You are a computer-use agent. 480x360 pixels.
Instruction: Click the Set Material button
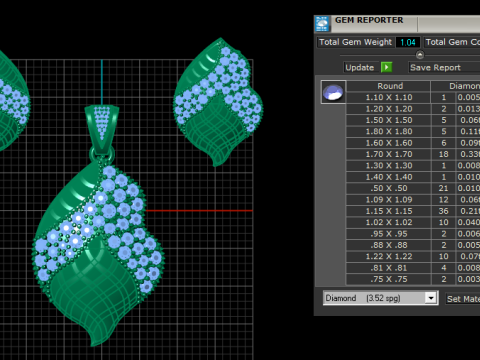pyautogui.click(x=463, y=299)
